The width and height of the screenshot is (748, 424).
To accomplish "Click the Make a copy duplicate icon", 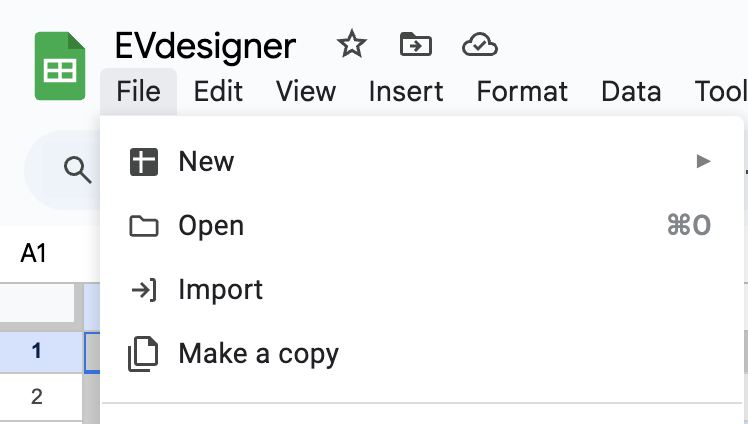I will (x=143, y=354).
